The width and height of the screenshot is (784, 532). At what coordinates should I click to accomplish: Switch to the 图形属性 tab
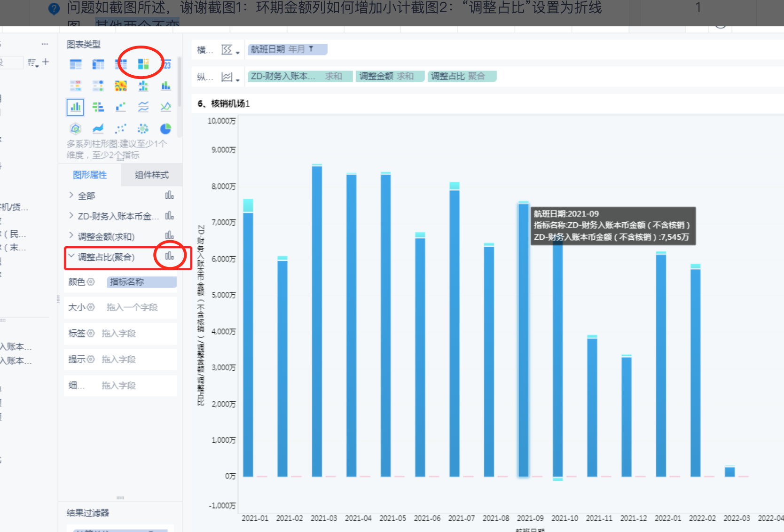[x=90, y=175]
